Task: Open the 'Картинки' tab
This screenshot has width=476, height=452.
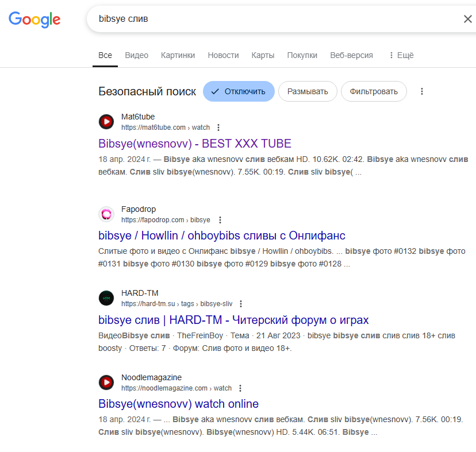Action: [178, 55]
